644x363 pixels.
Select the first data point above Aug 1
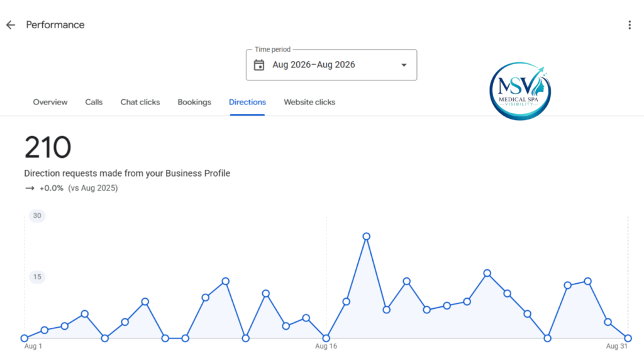(25, 338)
